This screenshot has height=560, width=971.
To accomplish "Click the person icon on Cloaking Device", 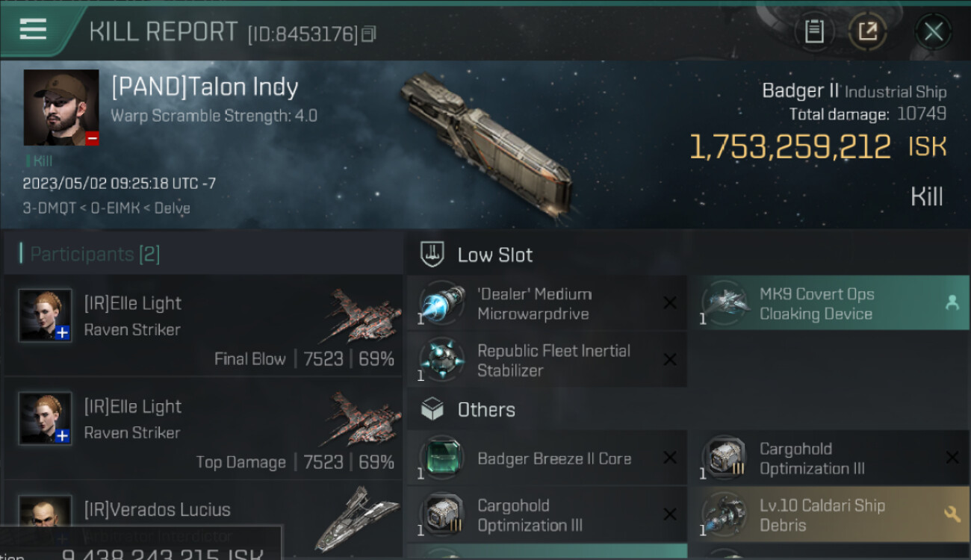I will click(x=952, y=302).
